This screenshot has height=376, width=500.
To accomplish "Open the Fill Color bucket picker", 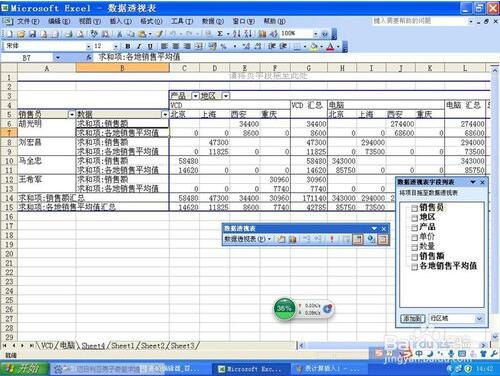I will (x=315, y=46).
